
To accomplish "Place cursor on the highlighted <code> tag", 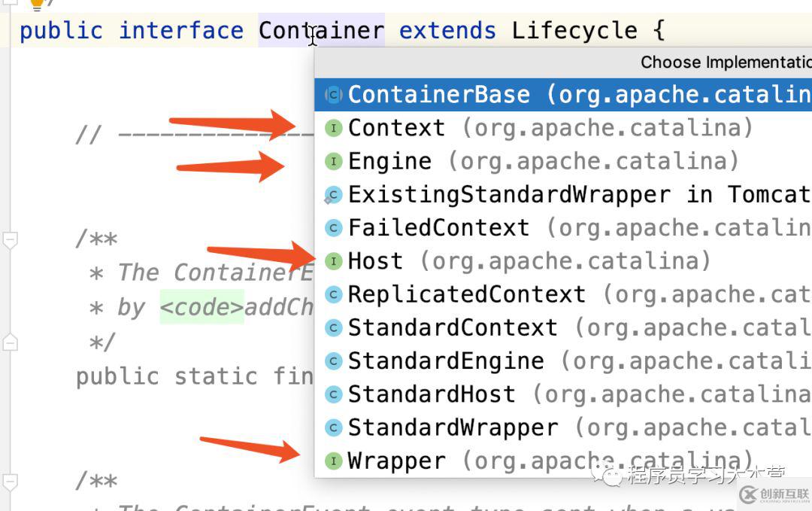I will click(x=201, y=307).
